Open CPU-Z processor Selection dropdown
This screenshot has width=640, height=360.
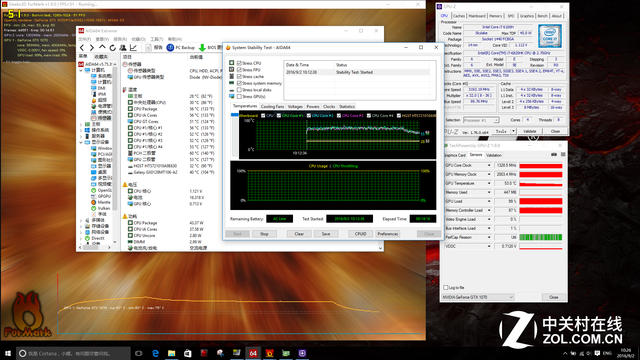(x=481, y=120)
